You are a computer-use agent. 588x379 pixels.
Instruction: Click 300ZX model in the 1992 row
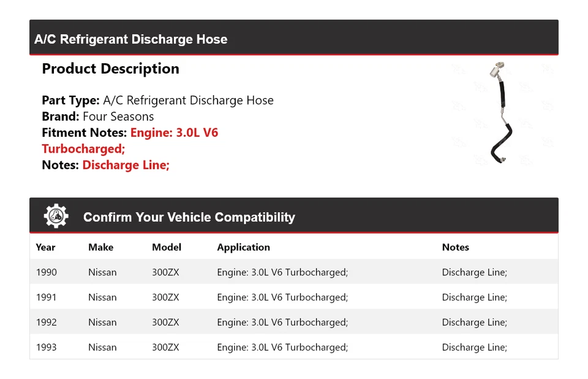pos(165,322)
